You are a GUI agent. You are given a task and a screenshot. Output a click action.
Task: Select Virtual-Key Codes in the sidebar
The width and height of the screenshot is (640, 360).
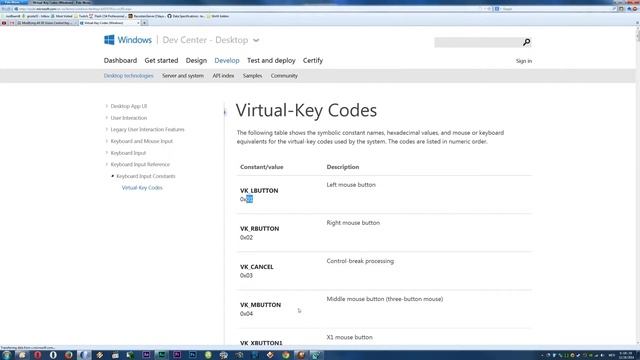tap(142, 188)
